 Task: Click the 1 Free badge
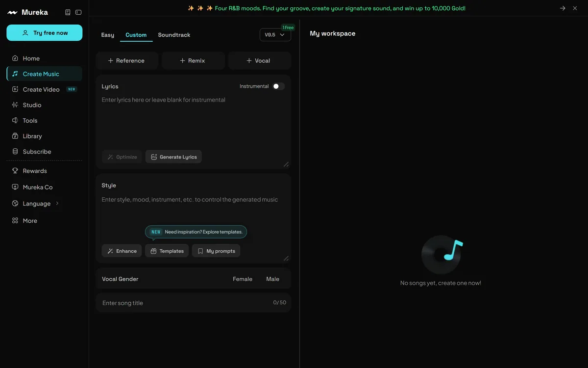[x=288, y=27]
